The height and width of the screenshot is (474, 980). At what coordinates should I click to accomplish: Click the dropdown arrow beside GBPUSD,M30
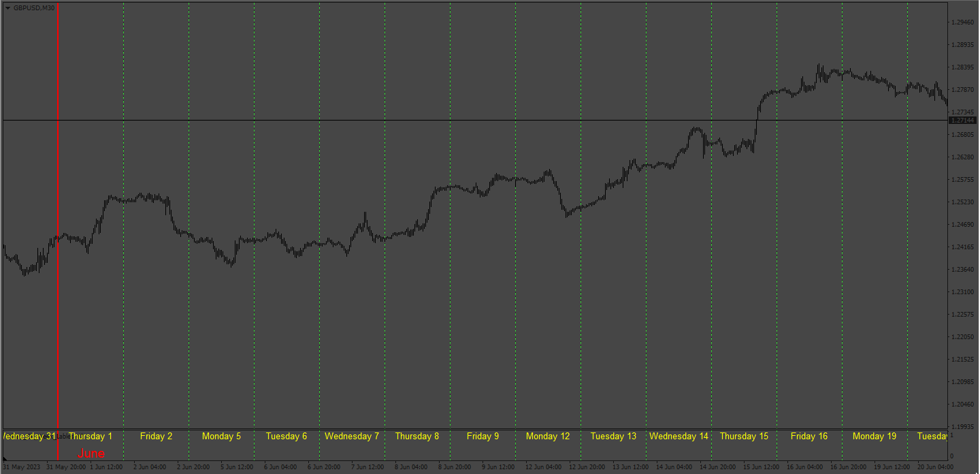(7, 7)
